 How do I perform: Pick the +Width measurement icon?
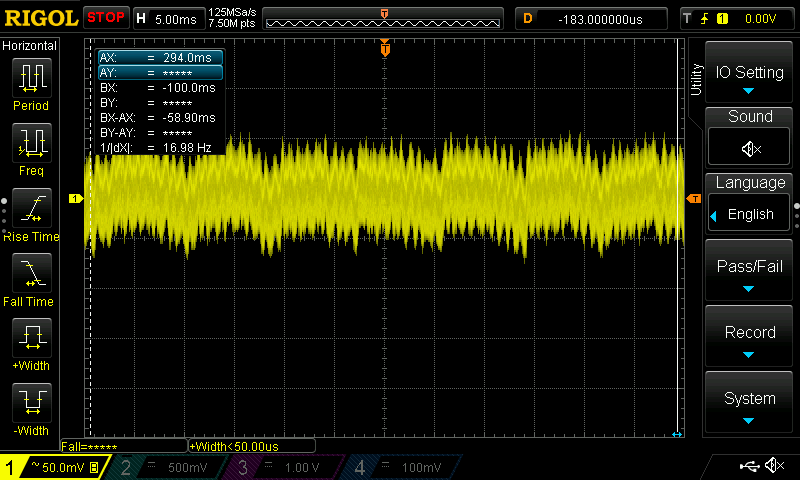[x=31, y=342]
